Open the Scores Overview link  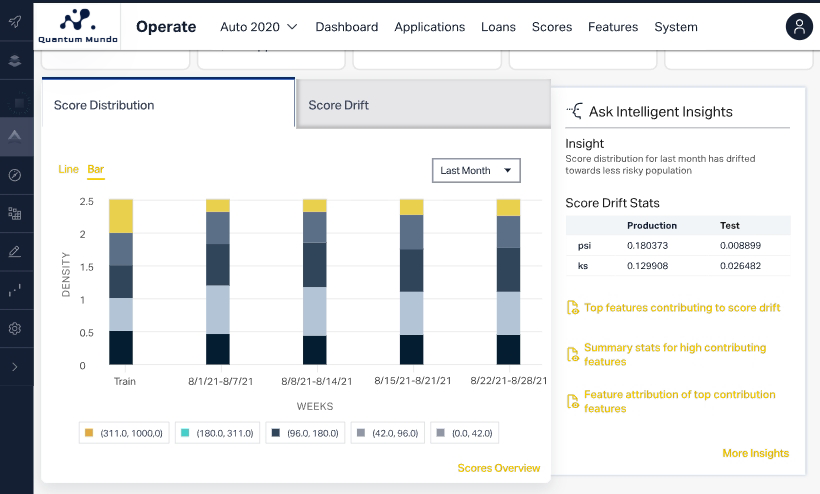coord(498,468)
